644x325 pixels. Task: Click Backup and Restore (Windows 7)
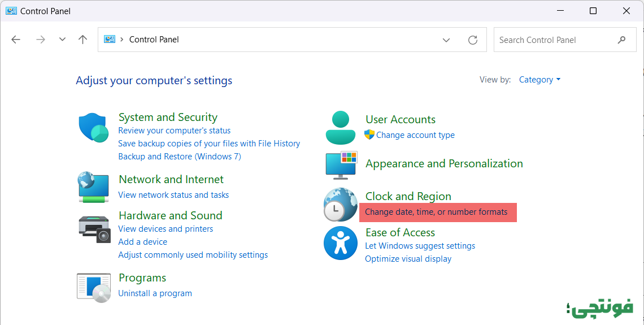(x=180, y=157)
